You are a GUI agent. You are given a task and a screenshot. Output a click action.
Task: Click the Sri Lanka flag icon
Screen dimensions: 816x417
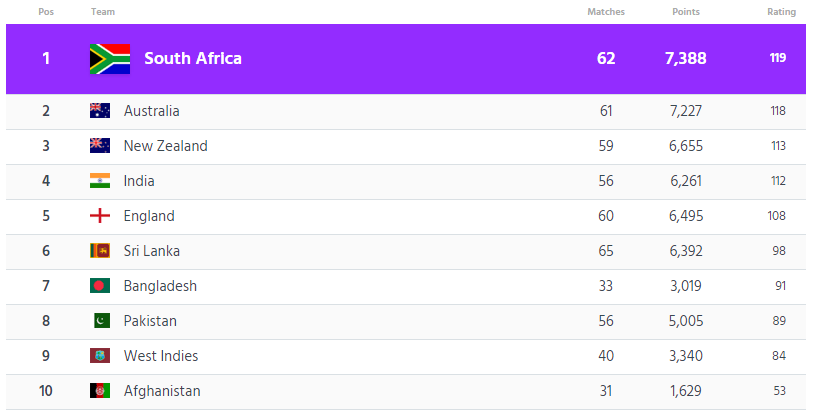coord(100,251)
